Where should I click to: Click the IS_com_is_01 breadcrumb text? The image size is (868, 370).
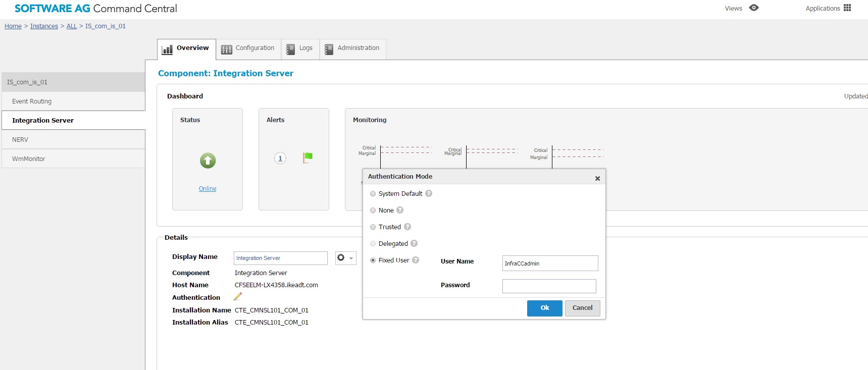106,26
